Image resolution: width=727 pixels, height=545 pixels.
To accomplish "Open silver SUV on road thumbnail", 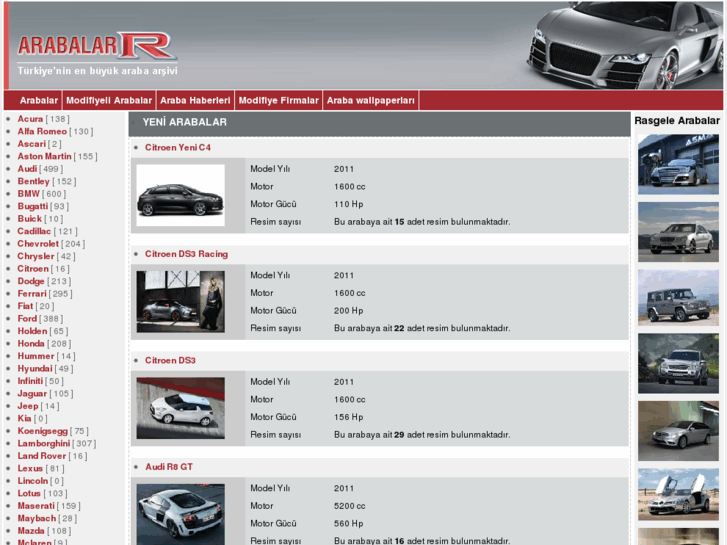I will [x=678, y=364].
